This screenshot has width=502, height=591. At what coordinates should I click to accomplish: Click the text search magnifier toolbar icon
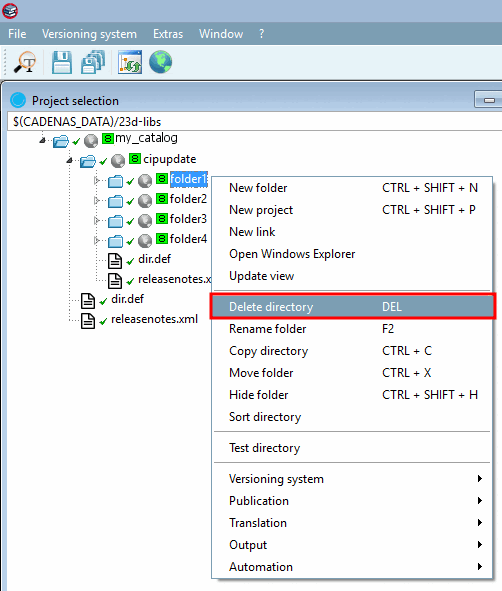point(25,62)
